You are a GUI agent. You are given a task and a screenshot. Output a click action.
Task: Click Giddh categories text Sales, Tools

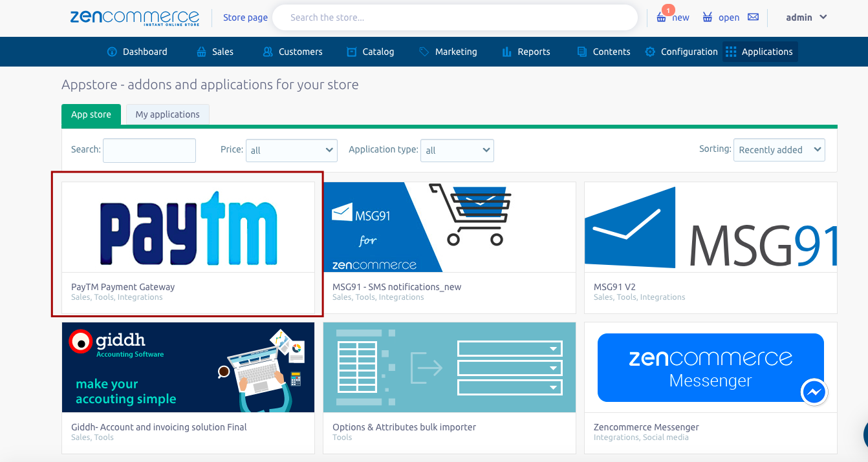click(x=92, y=437)
